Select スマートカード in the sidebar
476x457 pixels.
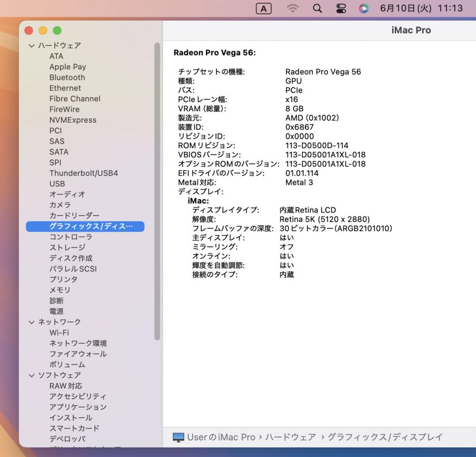(74, 428)
